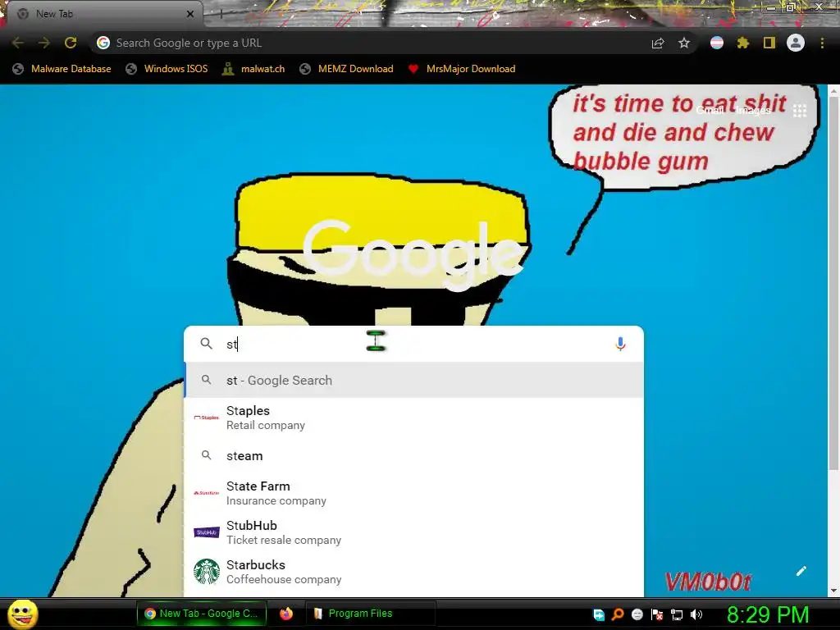
Task: Open the MEMZ Download bookmark
Action: click(347, 69)
